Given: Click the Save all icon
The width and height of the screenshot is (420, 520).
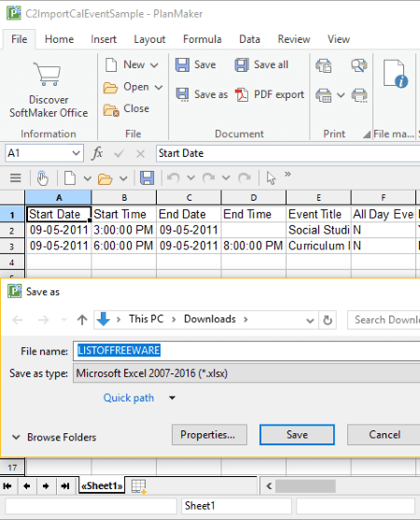Looking at the screenshot, I should coord(242,64).
